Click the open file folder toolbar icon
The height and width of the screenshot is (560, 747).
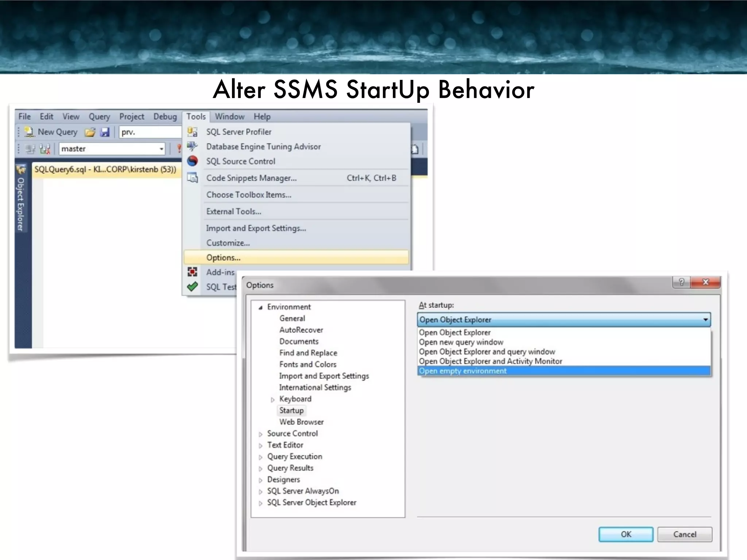point(90,132)
